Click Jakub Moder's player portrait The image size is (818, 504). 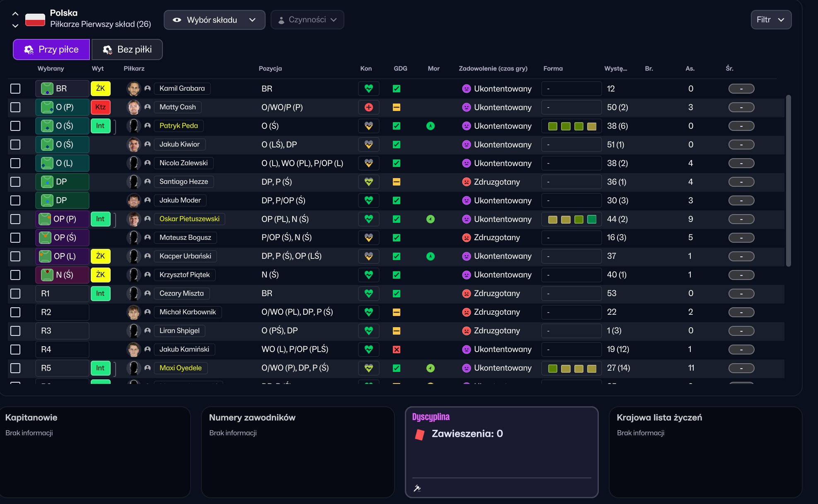point(133,200)
